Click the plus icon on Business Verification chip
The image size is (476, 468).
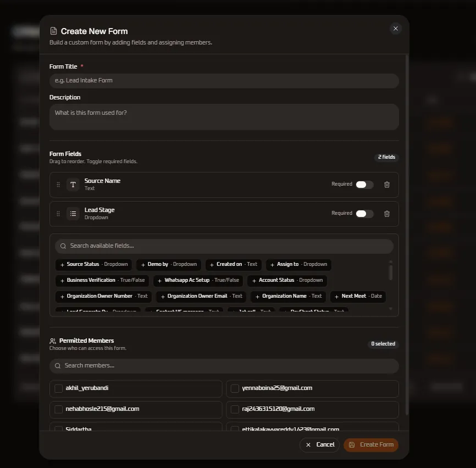tap(62, 281)
